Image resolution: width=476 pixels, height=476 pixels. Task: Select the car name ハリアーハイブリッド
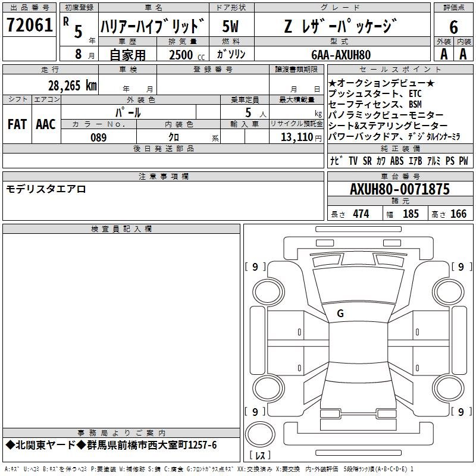coord(153,26)
